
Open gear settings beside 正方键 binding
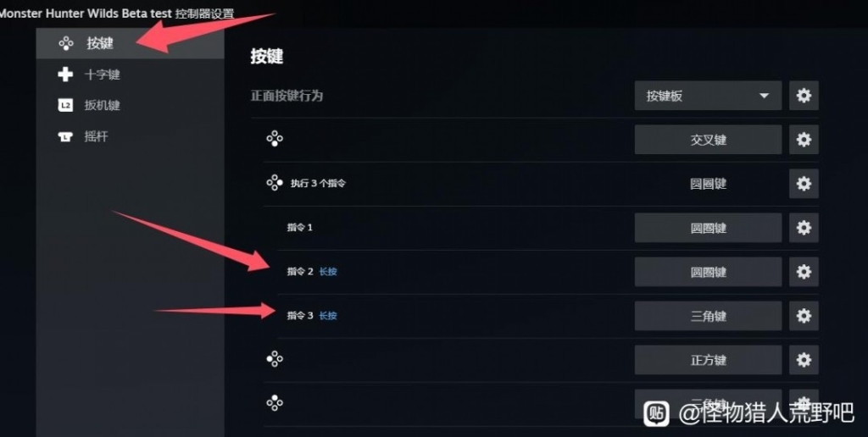click(x=804, y=360)
